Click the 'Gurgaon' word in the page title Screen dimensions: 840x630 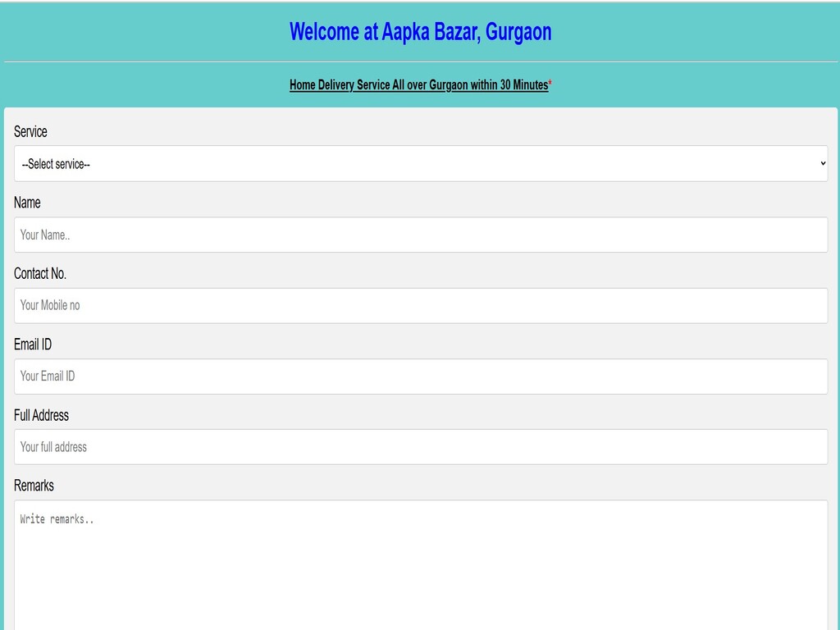518,32
